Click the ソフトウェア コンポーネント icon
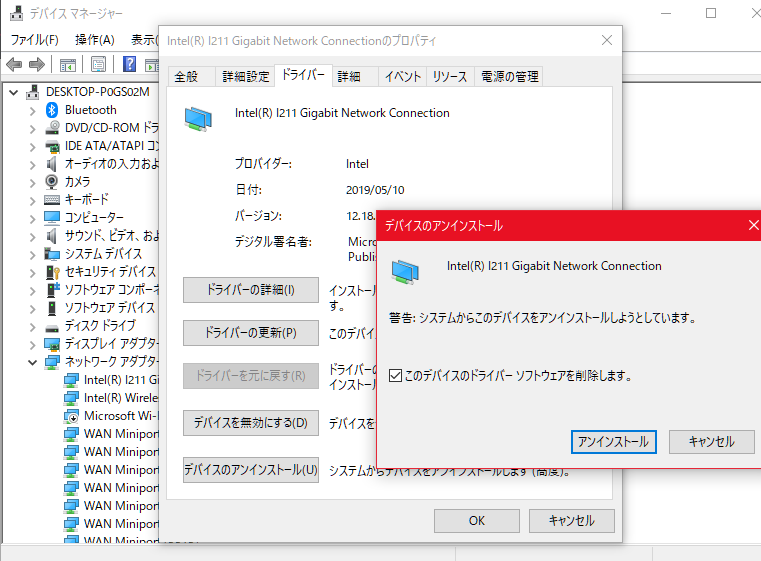761x561 pixels. (x=52, y=290)
